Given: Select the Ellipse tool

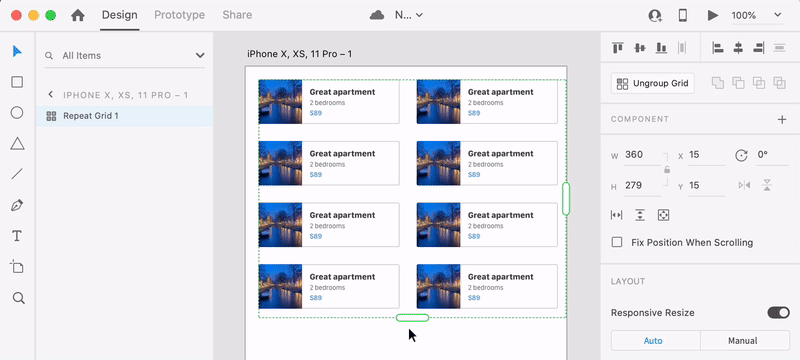Looking at the screenshot, I should click(x=17, y=113).
